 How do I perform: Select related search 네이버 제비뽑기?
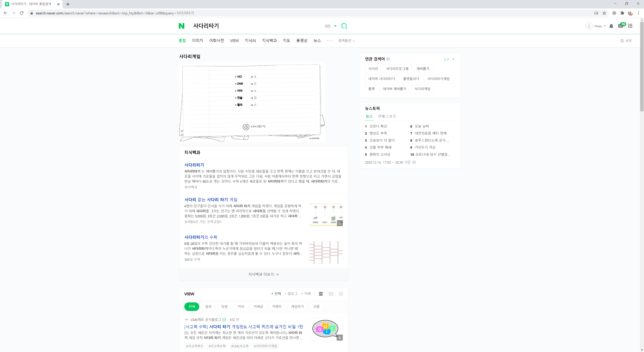click(394, 89)
